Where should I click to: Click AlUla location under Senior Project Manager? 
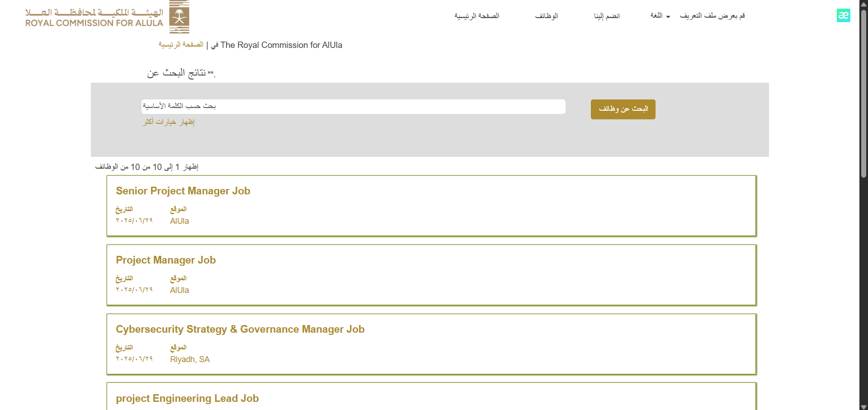[179, 221]
